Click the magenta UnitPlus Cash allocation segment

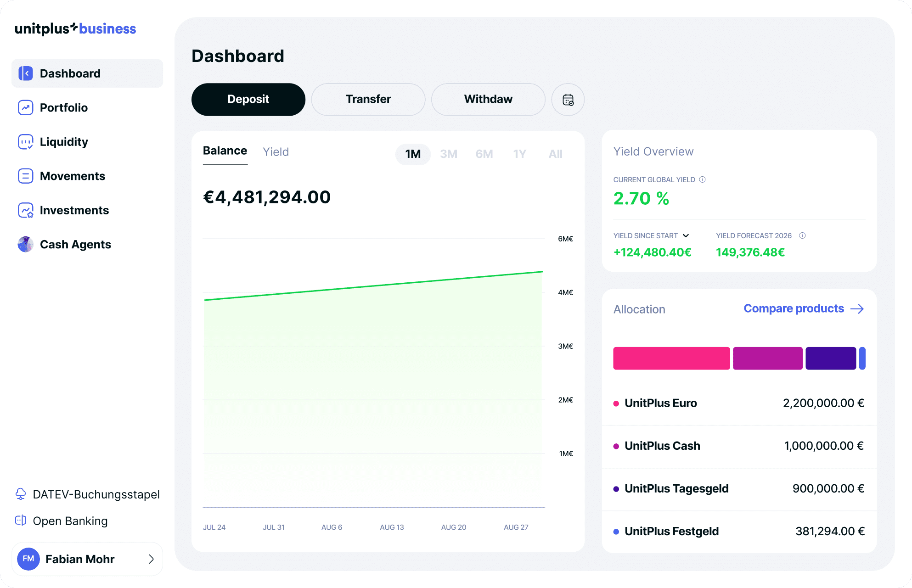(768, 358)
